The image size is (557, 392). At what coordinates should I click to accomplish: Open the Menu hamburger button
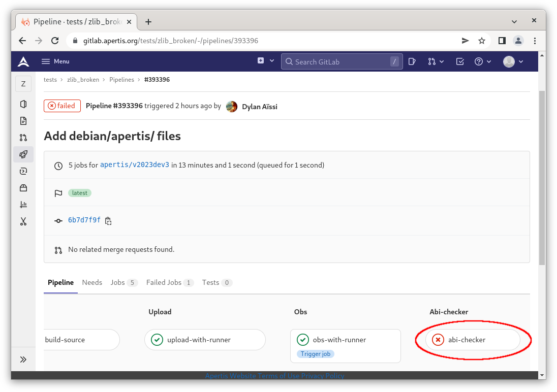[55, 61]
